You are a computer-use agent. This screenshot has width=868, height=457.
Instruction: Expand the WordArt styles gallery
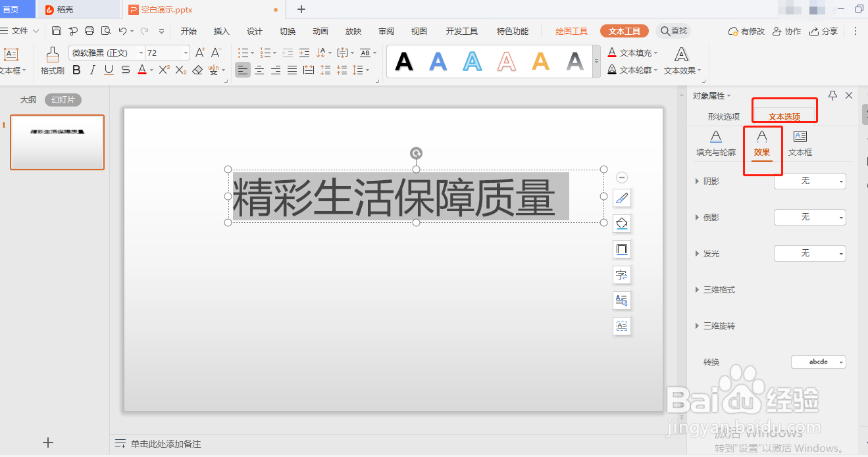pyautogui.click(x=596, y=62)
